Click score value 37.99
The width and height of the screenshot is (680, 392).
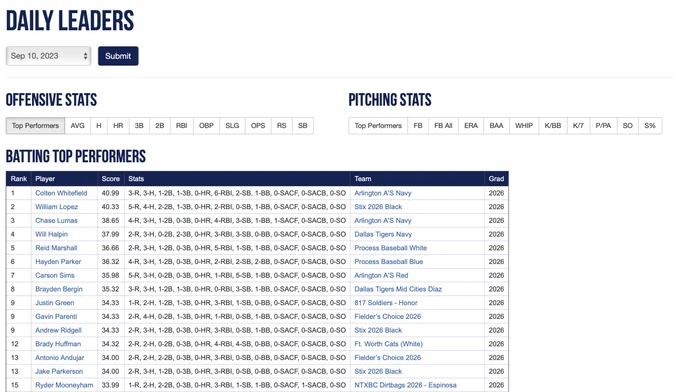coord(110,234)
